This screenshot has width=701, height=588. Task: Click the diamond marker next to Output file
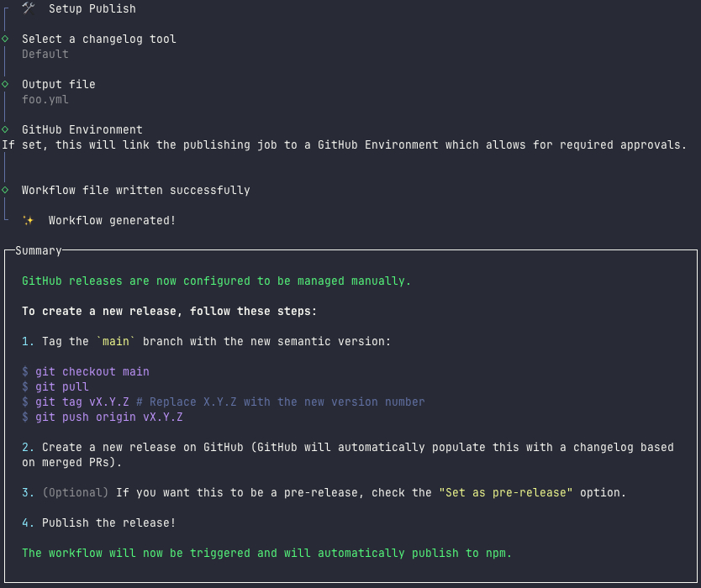tap(5, 84)
